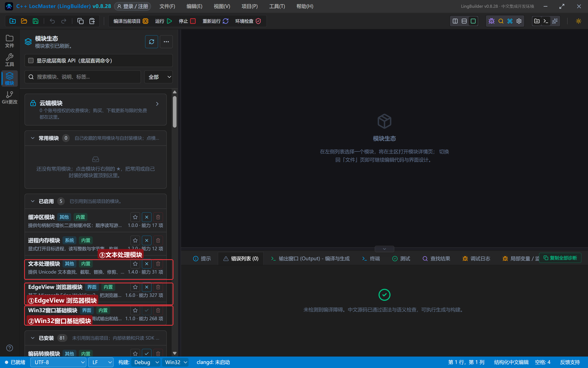
Task: Open the 全部 category filter dropdown
Action: click(159, 77)
